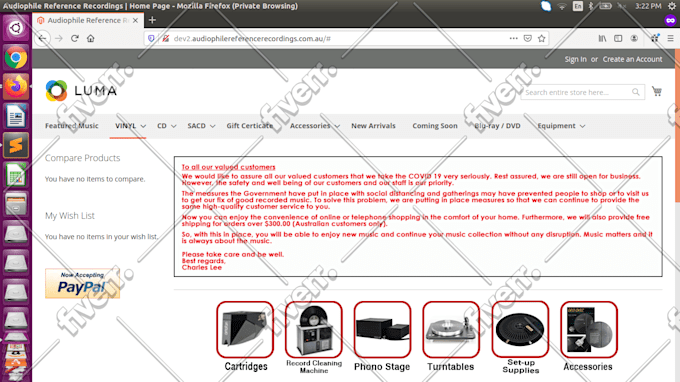Image resolution: width=680 pixels, height=382 pixels.
Task: Click the Firefox forward arrow
Action: tap(59, 39)
